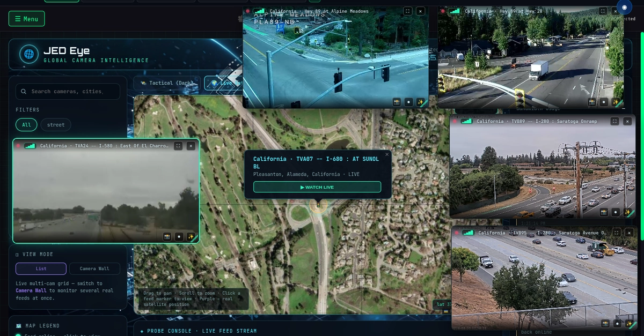Start recording the Alpine Meadows feed
The height and width of the screenshot is (336, 644).
point(408,102)
